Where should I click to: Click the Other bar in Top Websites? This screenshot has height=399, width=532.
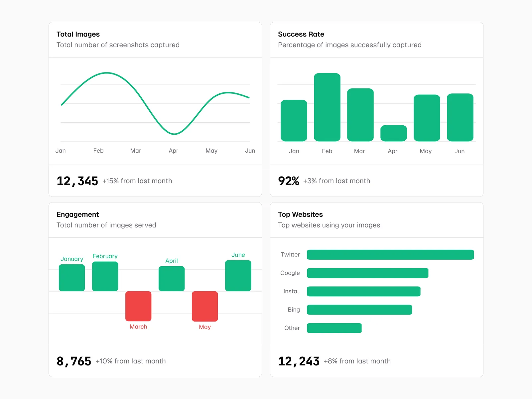334,328
